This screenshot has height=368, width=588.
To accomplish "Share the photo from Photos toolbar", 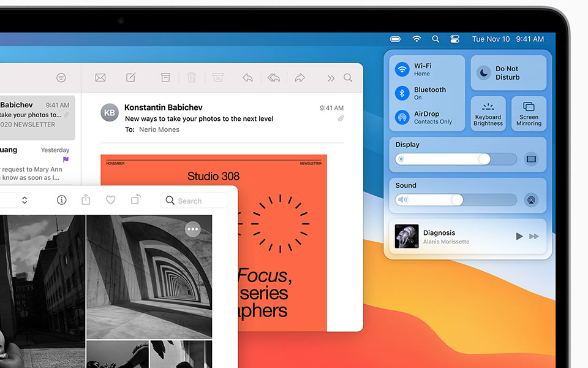I will click(86, 199).
